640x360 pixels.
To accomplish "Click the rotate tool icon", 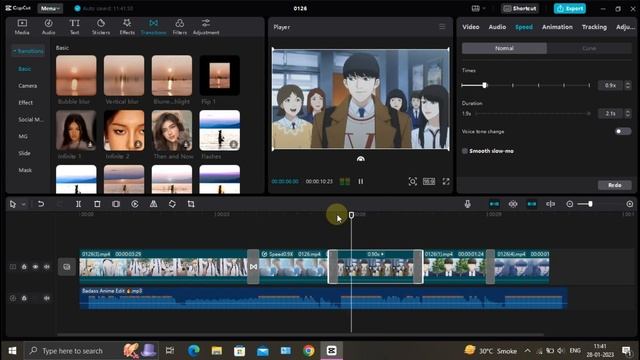I will click(172, 204).
